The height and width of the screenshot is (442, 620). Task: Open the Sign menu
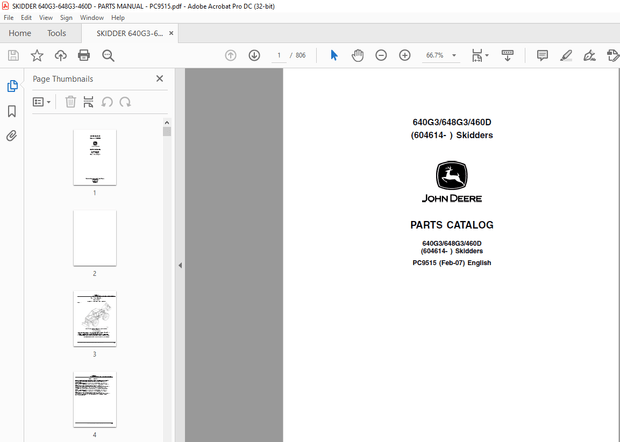pyautogui.click(x=66, y=18)
